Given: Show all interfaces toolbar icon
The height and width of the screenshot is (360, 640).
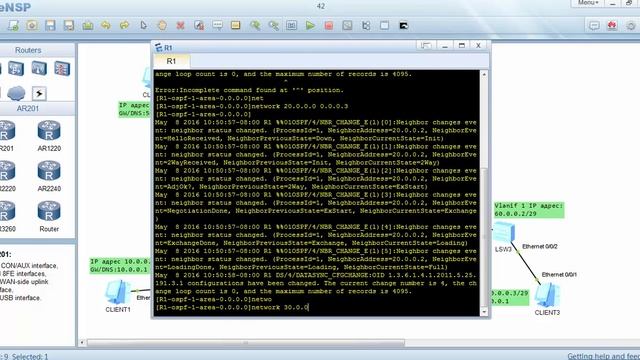Looking at the screenshot, I should (366, 26).
